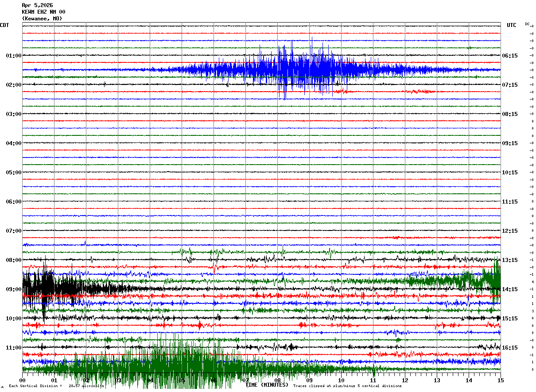This screenshot has width=536, height=392.
Task: Click the date label Apr 5,2026
Action: click(37, 5)
